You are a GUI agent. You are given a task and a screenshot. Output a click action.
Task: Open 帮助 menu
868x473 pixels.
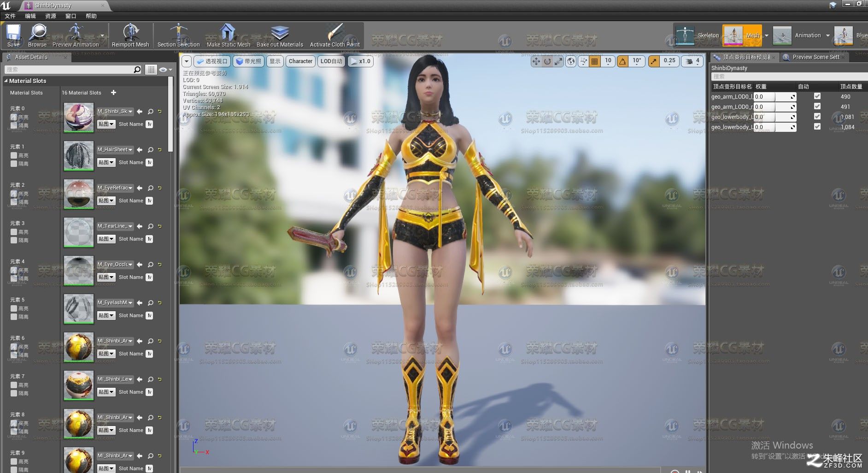tap(91, 16)
